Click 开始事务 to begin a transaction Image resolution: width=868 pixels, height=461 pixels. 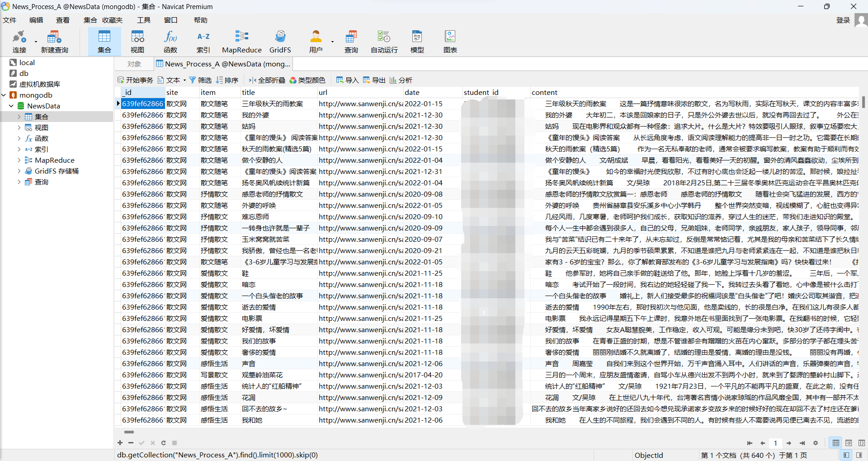tap(135, 80)
